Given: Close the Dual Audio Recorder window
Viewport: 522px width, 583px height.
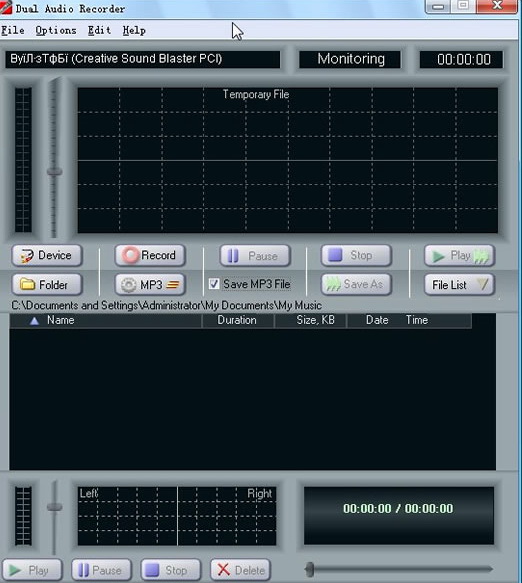Looking at the screenshot, I should 497,6.
